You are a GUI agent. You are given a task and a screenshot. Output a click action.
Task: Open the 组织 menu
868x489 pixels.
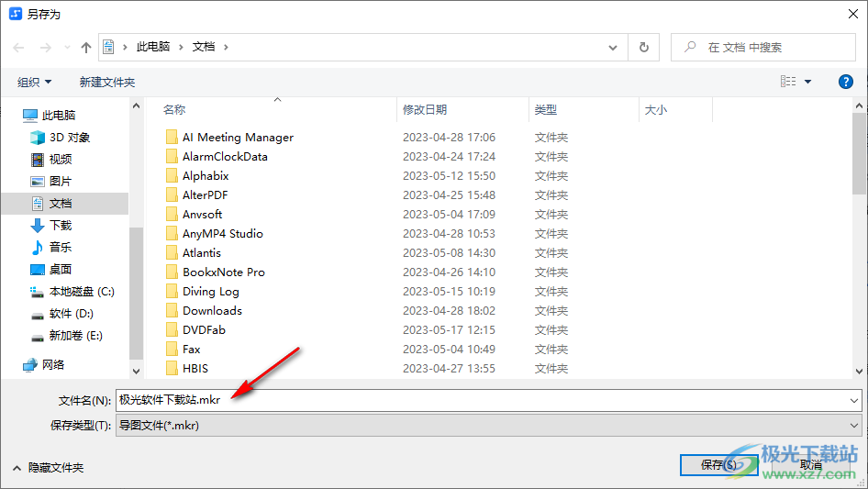[34, 82]
